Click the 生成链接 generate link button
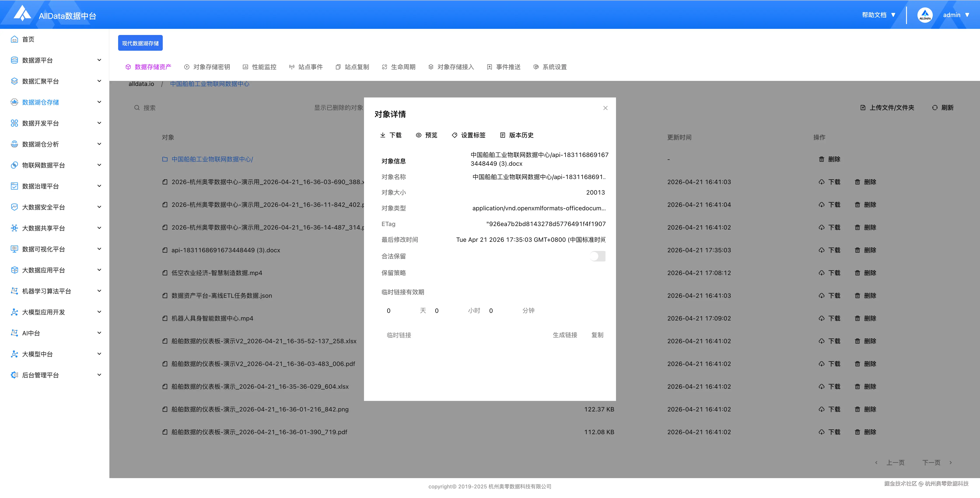Viewport: 980px width, 498px height. (565, 335)
